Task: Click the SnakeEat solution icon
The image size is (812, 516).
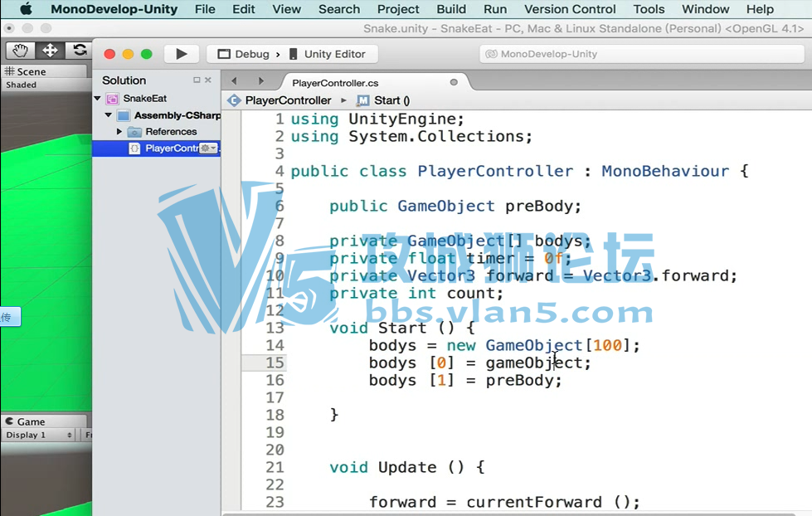Action: point(112,99)
